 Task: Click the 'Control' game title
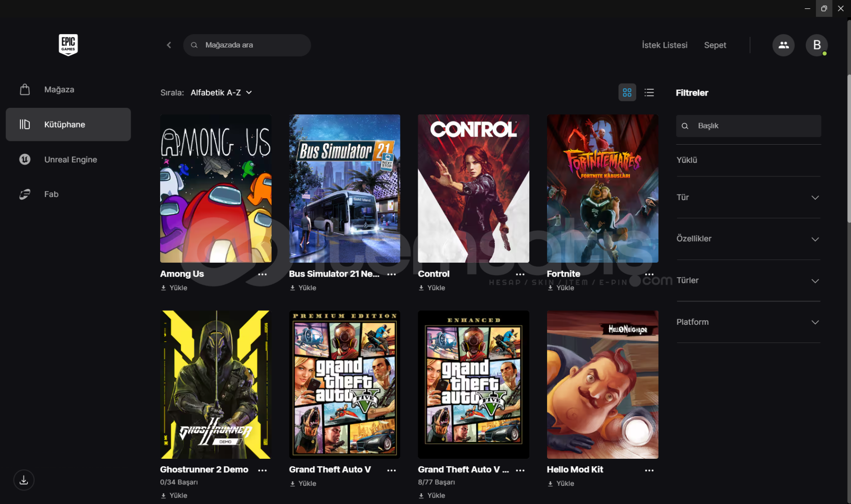click(x=434, y=274)
